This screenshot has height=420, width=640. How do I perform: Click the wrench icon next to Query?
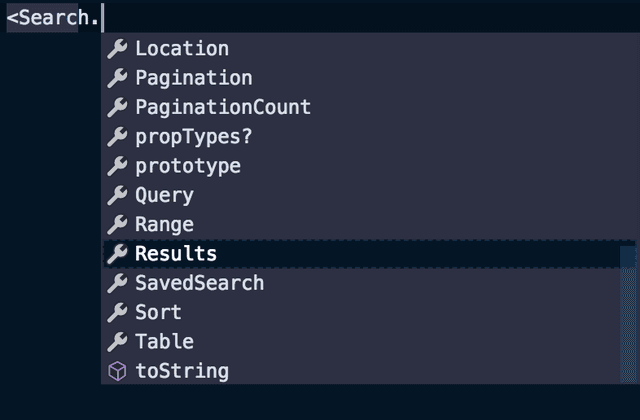(117, 195)
